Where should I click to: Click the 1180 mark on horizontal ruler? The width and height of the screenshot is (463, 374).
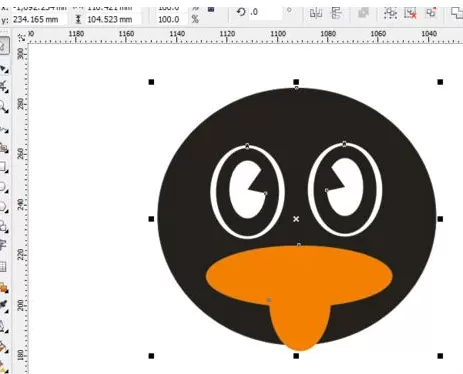[x=76, y=34]
